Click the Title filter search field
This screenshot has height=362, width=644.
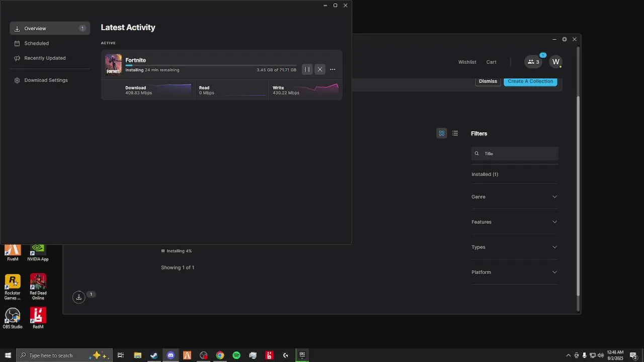515,153
